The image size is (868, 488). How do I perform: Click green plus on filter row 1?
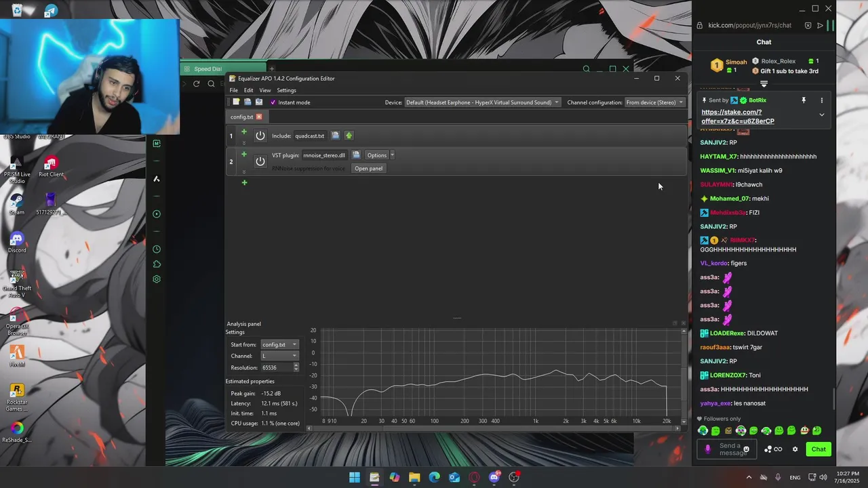(244, 131)
